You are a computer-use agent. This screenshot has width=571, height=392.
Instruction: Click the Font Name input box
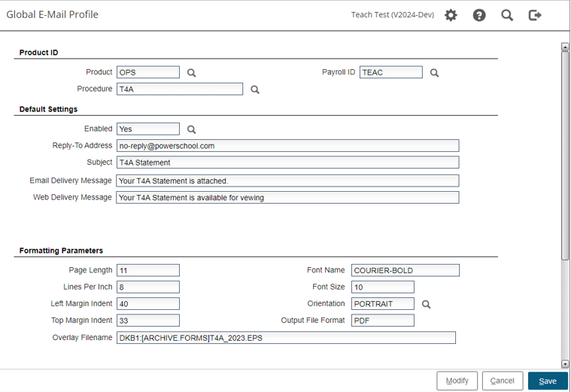(405, 271)
